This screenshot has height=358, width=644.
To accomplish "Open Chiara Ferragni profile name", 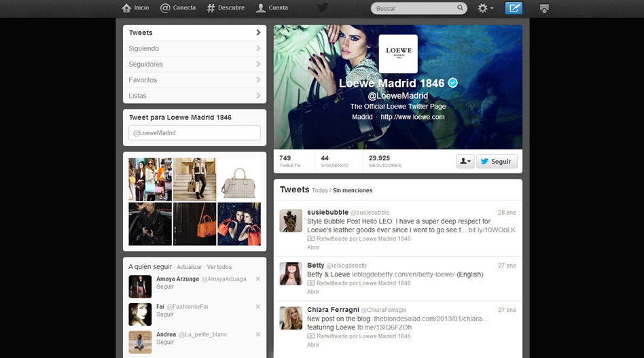I will click(x=333, y=310).
